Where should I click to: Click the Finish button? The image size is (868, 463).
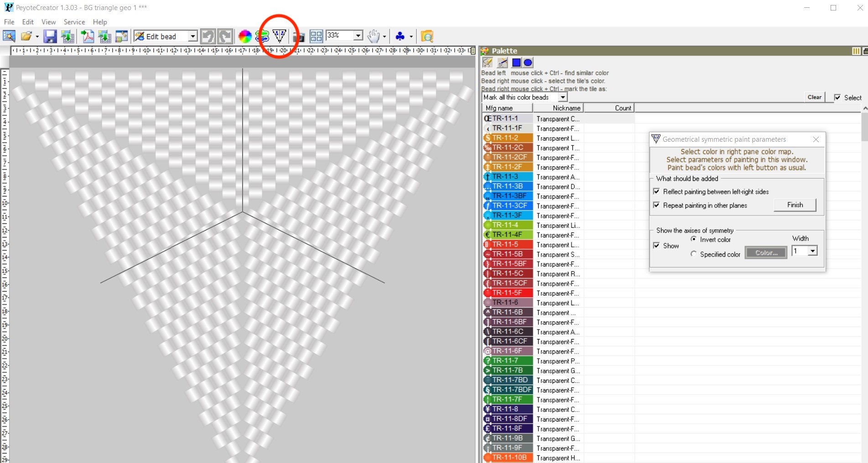pos(794,205)
